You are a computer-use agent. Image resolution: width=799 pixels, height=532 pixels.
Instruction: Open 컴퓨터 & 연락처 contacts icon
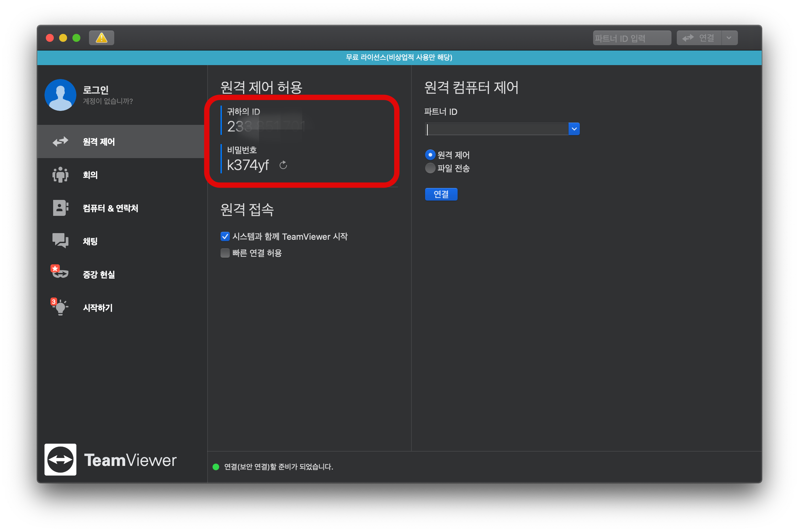pos(60,208)
